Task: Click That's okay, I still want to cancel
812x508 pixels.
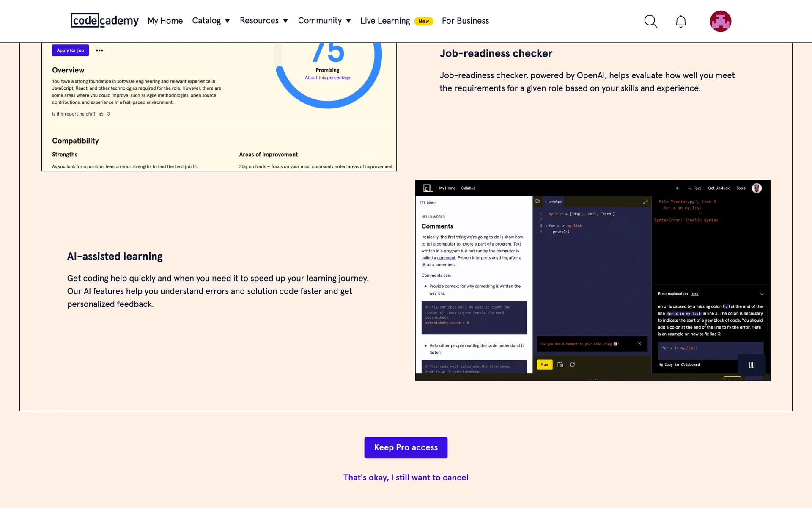Action: pos(406,478)
